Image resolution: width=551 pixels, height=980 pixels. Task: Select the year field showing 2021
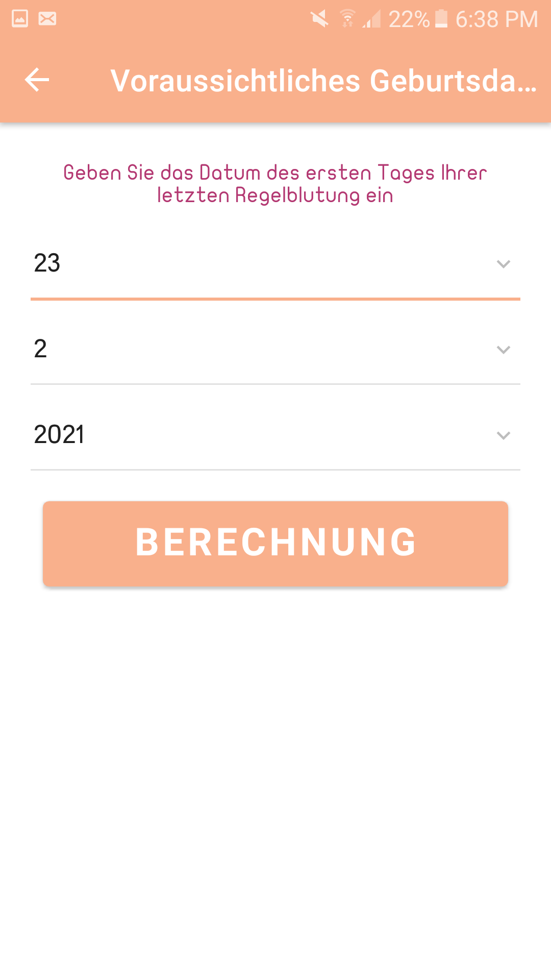click(x=275, y=435)
